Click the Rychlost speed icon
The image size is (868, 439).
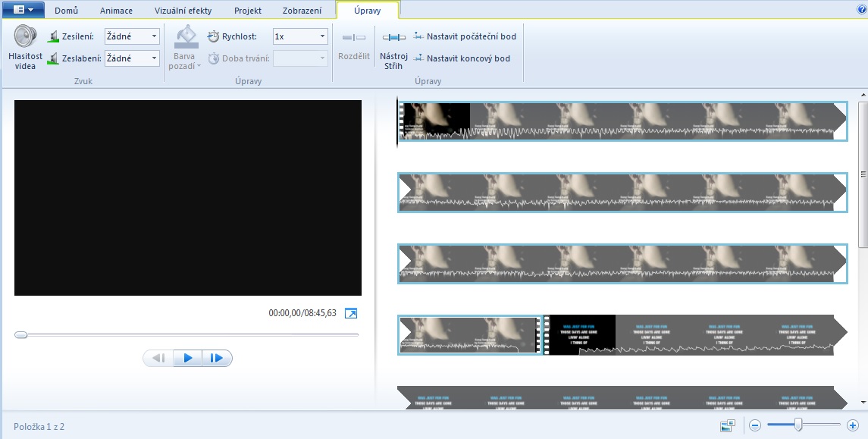(x=213, y=36)
